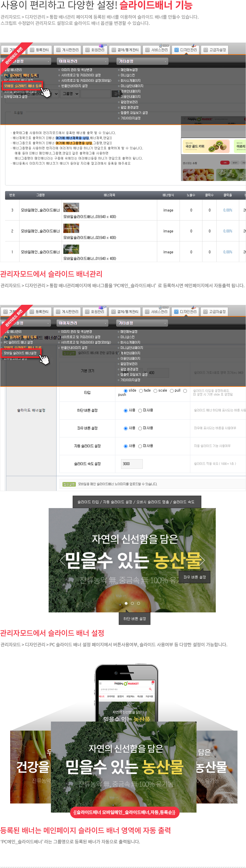Open 게시판관리 tab in lower admin screenshot

coord(67,312)
